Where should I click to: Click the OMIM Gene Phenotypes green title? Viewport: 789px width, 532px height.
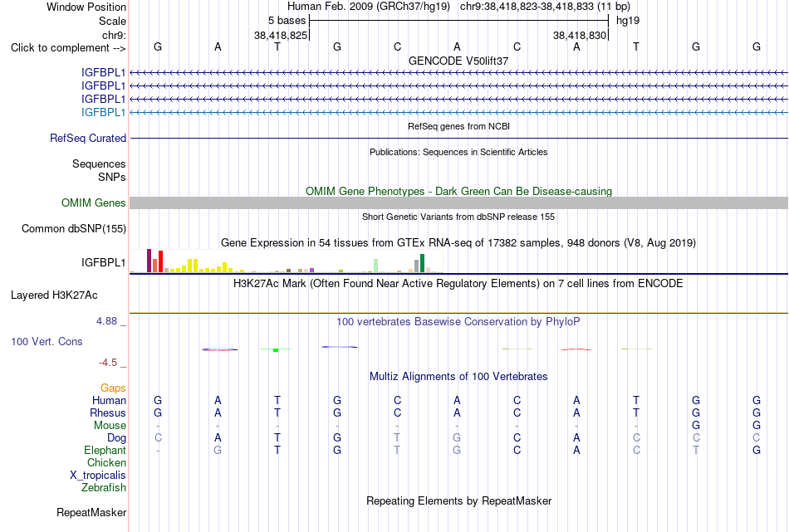458,191
